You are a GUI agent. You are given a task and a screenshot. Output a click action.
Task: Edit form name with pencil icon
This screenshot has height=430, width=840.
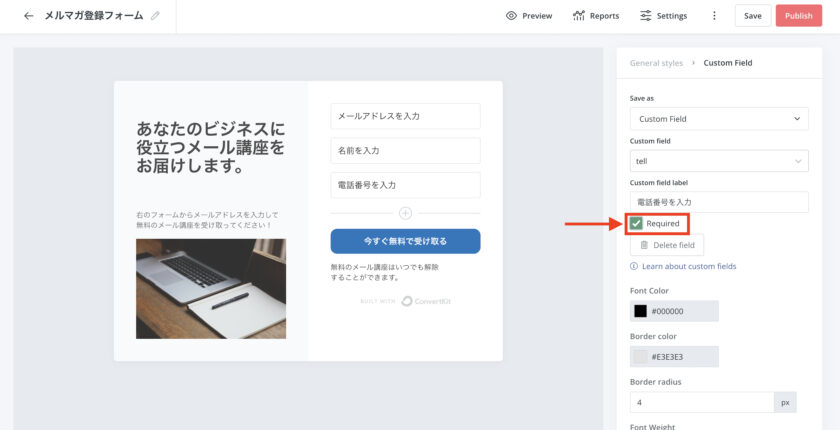[155, 16]
